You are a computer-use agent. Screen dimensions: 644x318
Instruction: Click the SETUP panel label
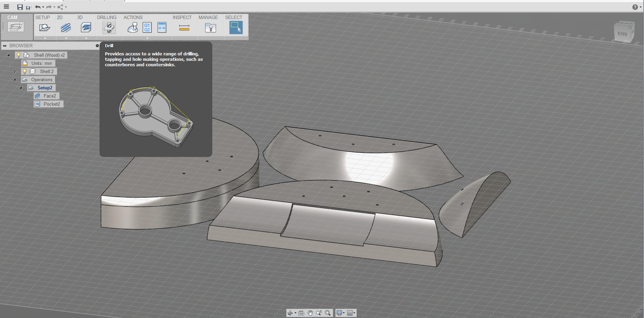pyautogui.click(x=42, y=17)
